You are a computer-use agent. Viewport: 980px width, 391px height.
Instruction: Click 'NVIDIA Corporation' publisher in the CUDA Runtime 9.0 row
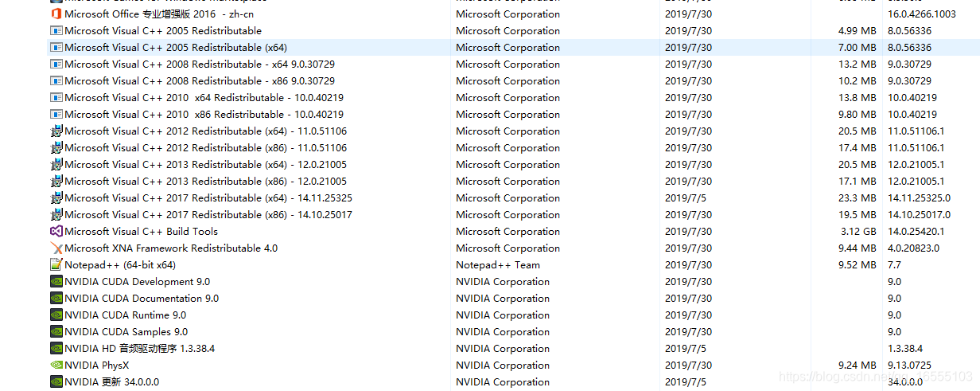(x=503, y=315)
